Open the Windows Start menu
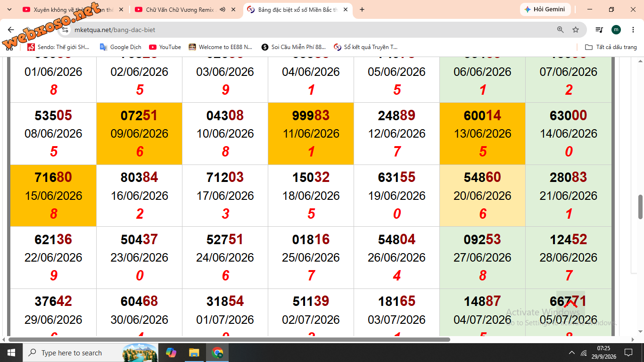 click(11, 353)
